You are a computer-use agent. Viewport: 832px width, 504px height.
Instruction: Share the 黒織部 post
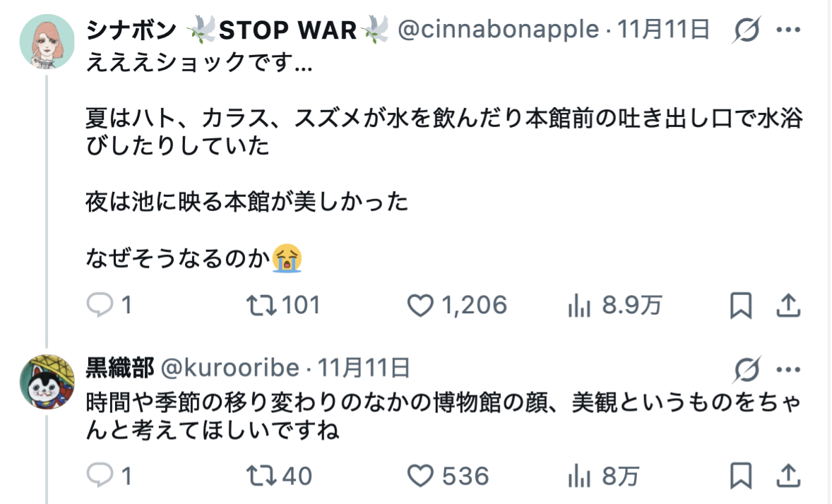coord(788,476)
